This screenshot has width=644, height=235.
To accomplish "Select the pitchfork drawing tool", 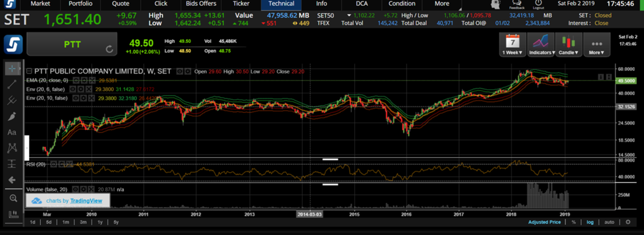I will click(x=12, y=101).
